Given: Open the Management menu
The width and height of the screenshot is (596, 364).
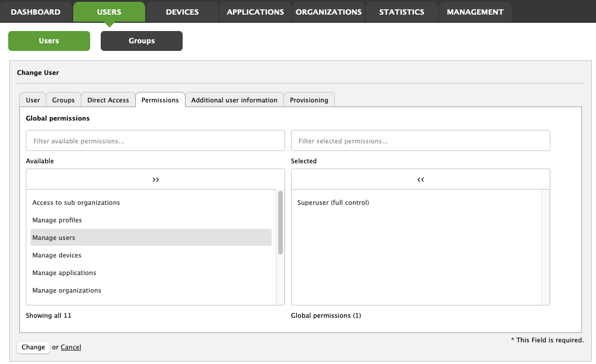Looking at the screenshot, I should point(475,12).
